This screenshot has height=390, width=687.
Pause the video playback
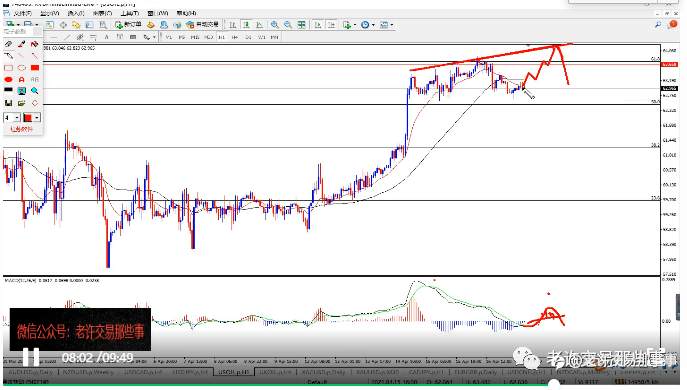pos(31,357)
